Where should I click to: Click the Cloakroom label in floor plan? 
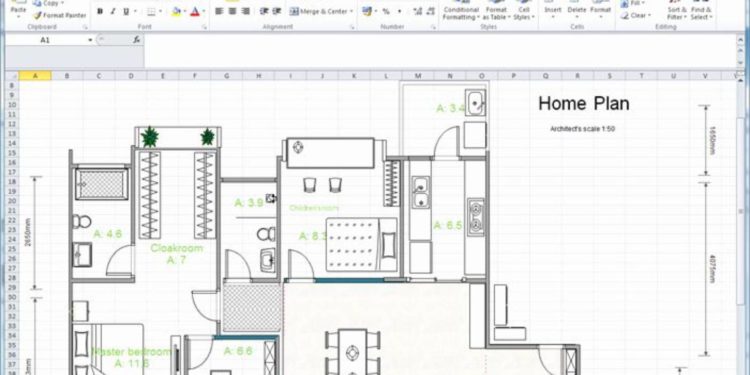coord(176,248)
